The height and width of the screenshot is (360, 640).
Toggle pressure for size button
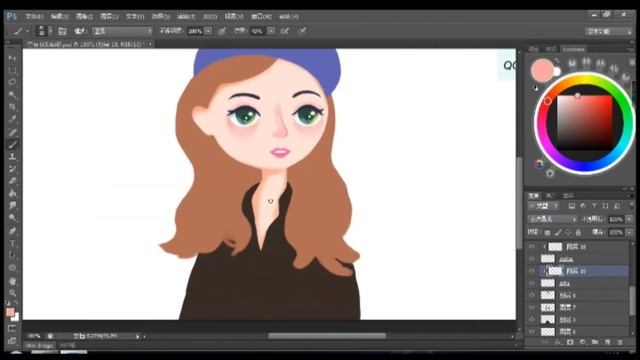click(302, 31)
